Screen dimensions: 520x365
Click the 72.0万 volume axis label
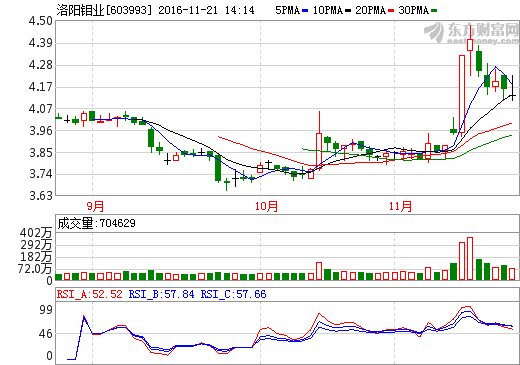[x=35, y=268]
